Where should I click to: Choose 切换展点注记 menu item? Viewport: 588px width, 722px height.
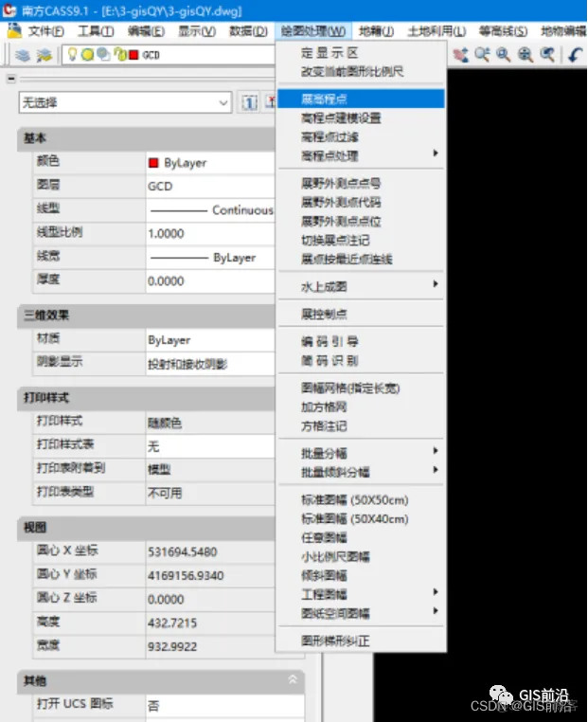point(361,241)
